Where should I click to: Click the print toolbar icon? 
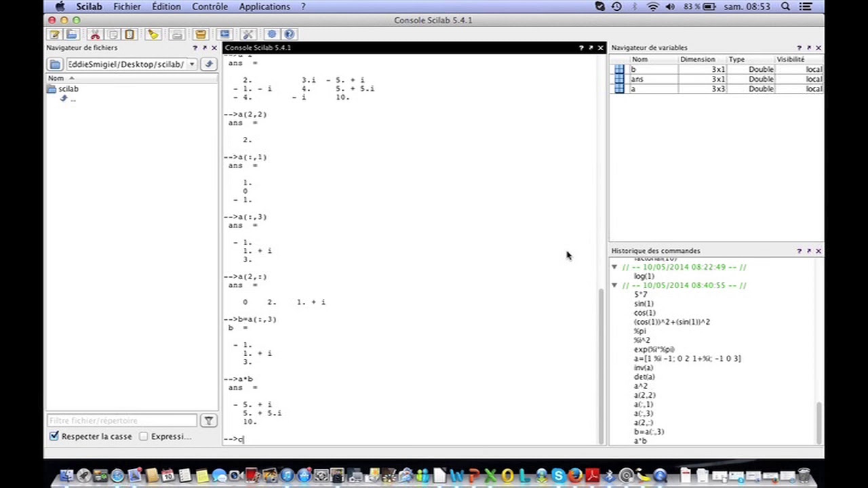(x=176, y=34)
